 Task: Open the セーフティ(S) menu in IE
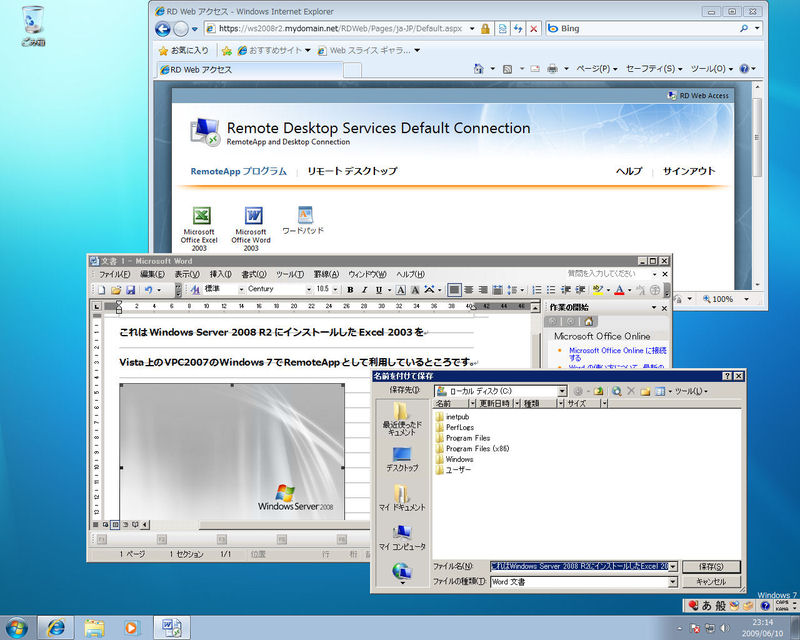654,68
